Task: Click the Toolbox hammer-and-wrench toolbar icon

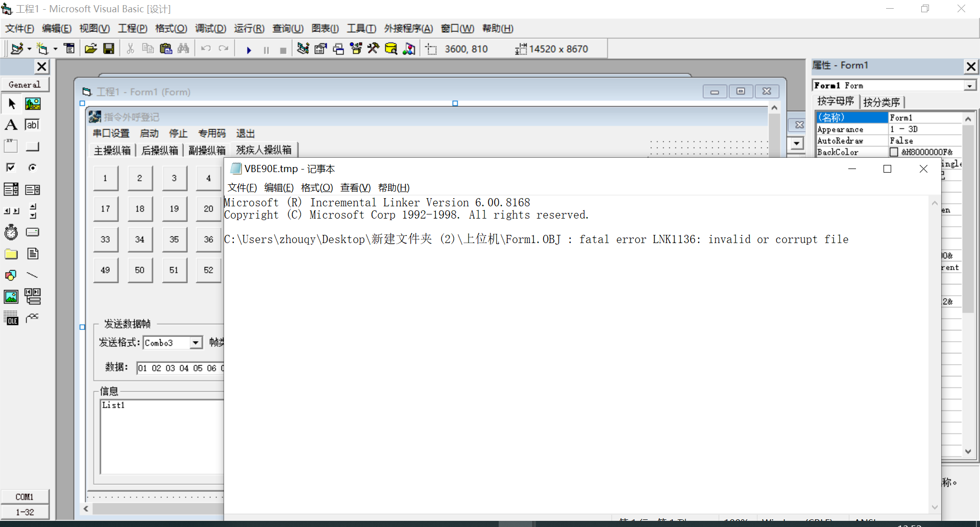Action: pyautogui.click(x=374, y=49)
